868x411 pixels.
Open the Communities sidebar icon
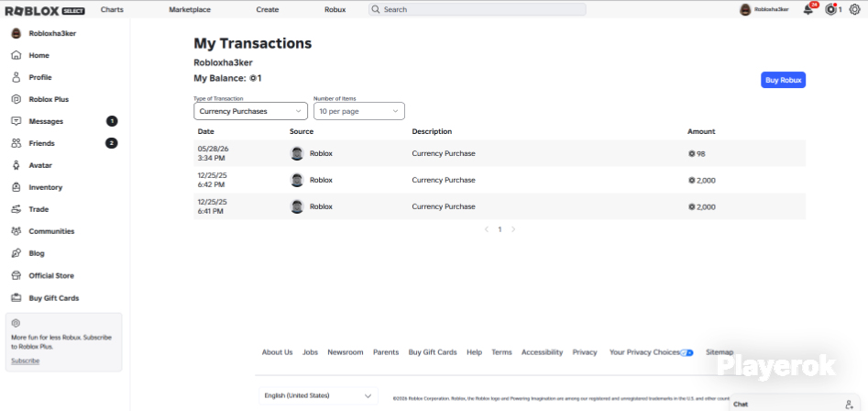pos(16,231)
